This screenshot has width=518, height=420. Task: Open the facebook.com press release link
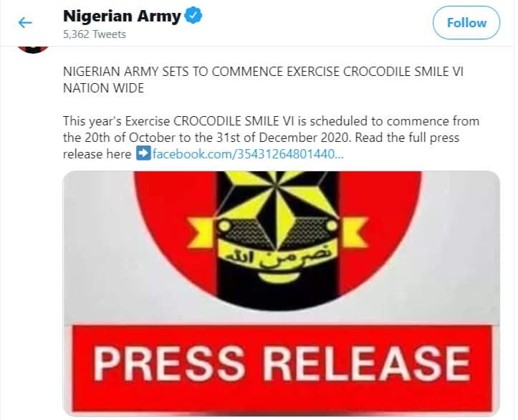(x=248, y=153)
